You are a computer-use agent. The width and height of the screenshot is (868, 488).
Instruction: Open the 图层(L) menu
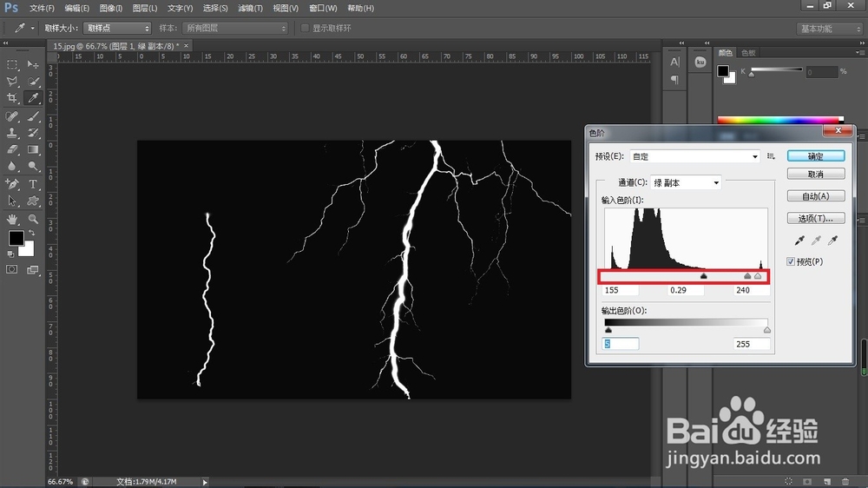[145, 9]
